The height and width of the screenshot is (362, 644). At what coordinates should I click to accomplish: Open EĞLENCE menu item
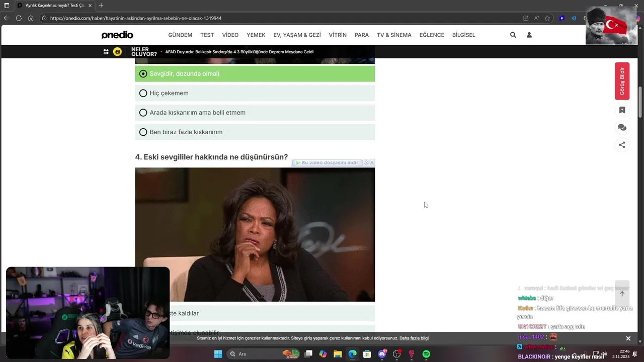point(432,35)
